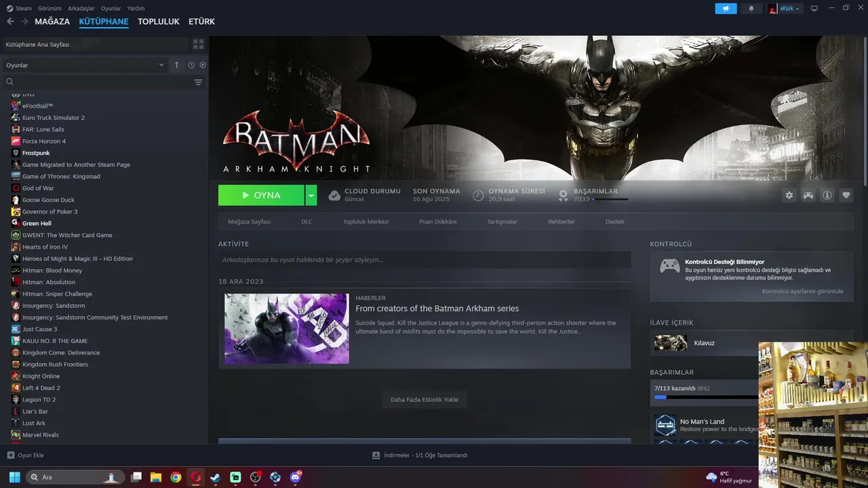Switch to TOPLULUK tab

pos(159,22)
